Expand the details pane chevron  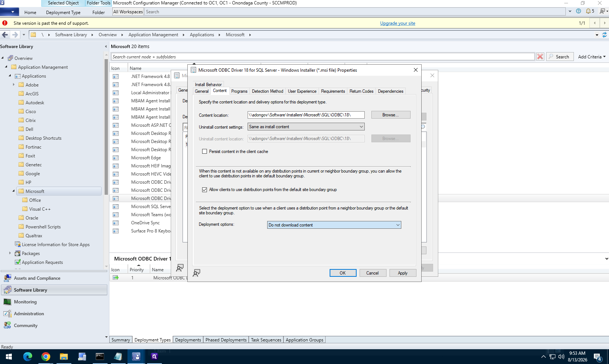pos(606,259)
